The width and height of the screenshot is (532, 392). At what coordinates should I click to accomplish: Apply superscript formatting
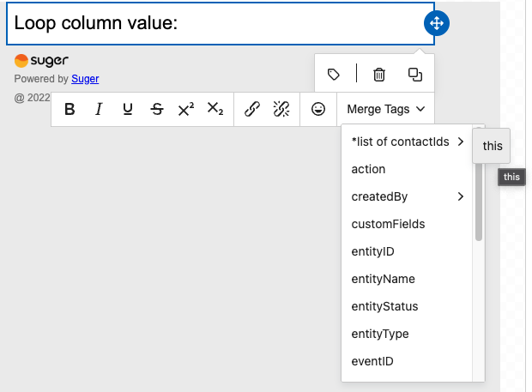185,110
